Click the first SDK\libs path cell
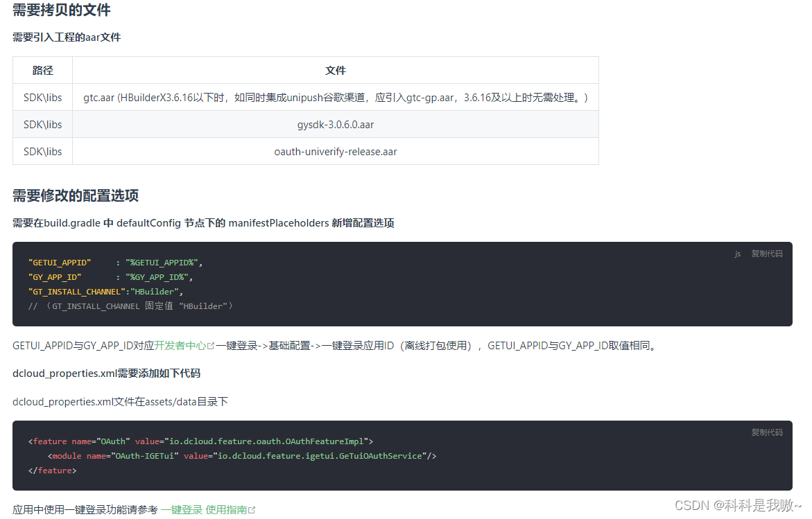 pyautogui.click(x=42, y=97)
